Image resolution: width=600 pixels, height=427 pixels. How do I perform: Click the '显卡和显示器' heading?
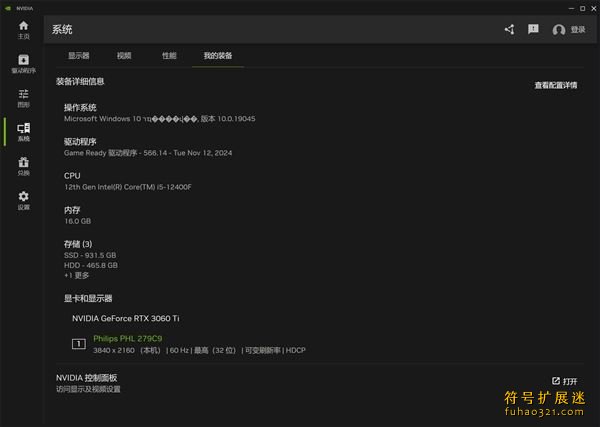pyautogui.click(x=88, y=298)
